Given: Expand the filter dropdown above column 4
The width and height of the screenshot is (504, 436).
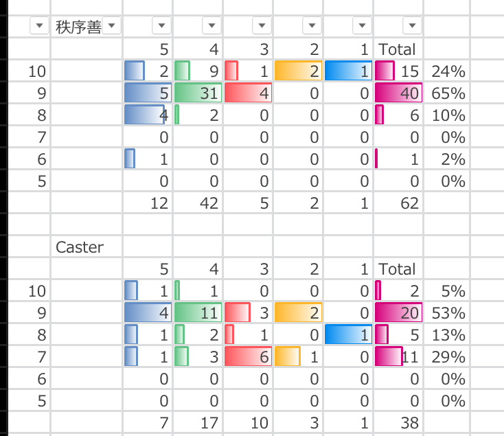Looking at the screenshot, I should click(212, 26).
